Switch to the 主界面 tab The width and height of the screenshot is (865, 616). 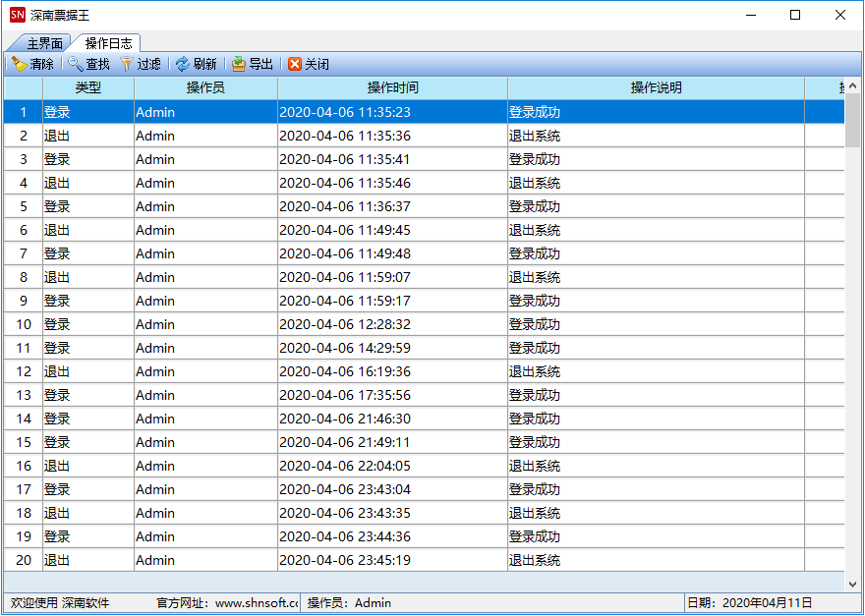pos(44,43)
